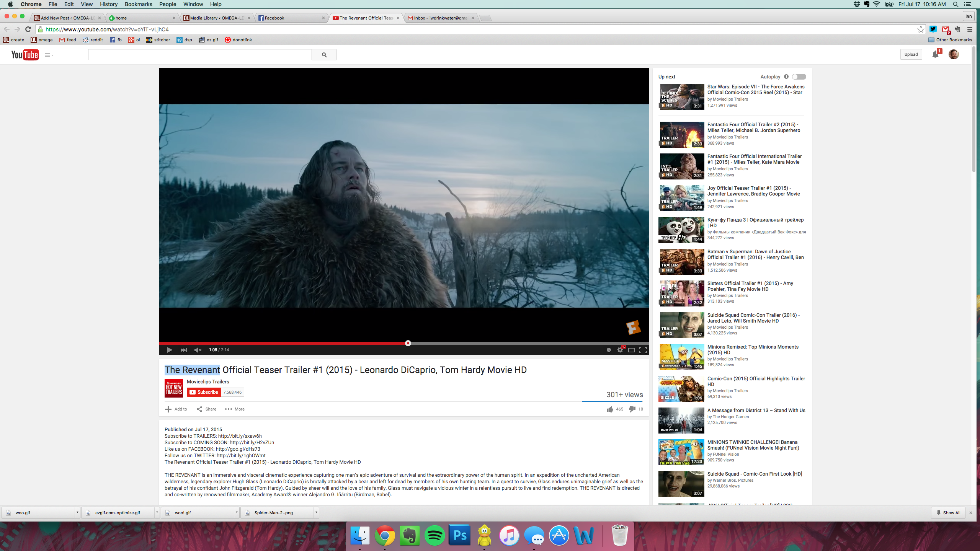This screenshot has height=551, width=980.
Task: Open the bit.ly/sxaw6h trailers link
Action: click(x=240, y=436)
